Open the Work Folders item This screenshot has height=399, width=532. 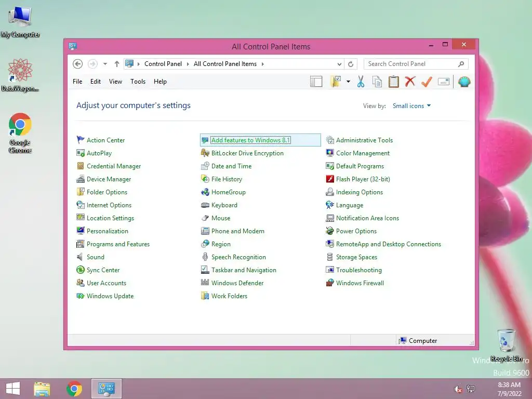coord(229,296)
